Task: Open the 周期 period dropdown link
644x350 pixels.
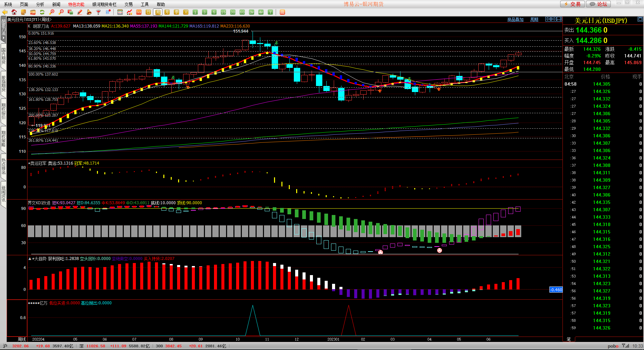Action: tap(534, 19)
